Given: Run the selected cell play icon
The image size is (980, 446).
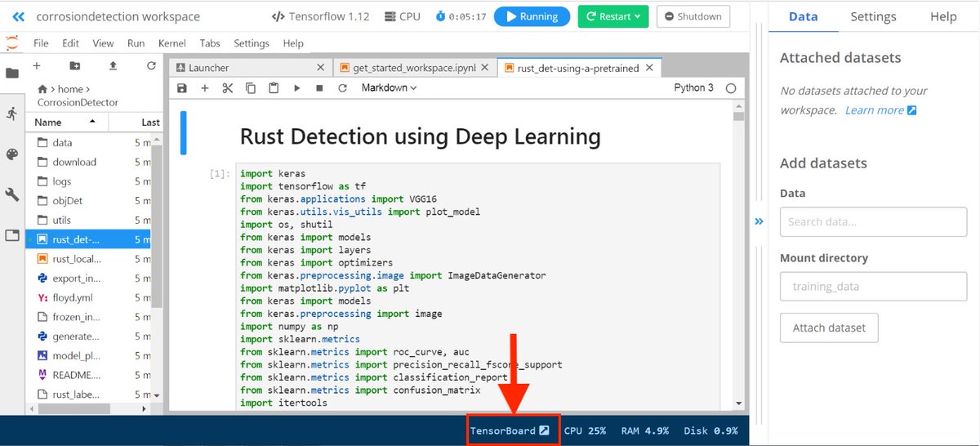Looking at the screenshot, I should click(x=297, y=88).
